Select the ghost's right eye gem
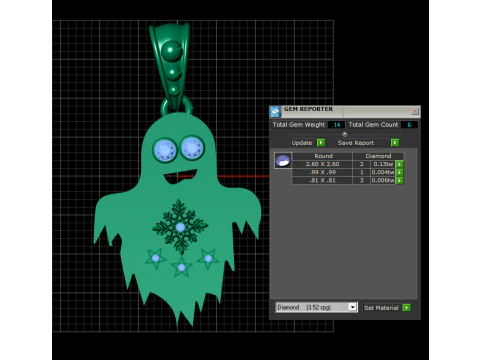Viewport: 480px width, 360px height. (192, 147)
